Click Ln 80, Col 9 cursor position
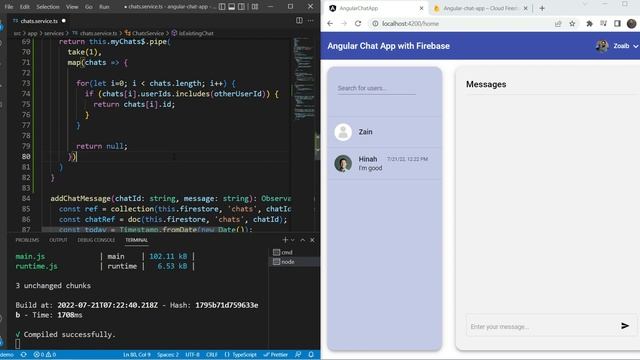Image resolution: width=640 pixels, height=360 pixels. 137,355
